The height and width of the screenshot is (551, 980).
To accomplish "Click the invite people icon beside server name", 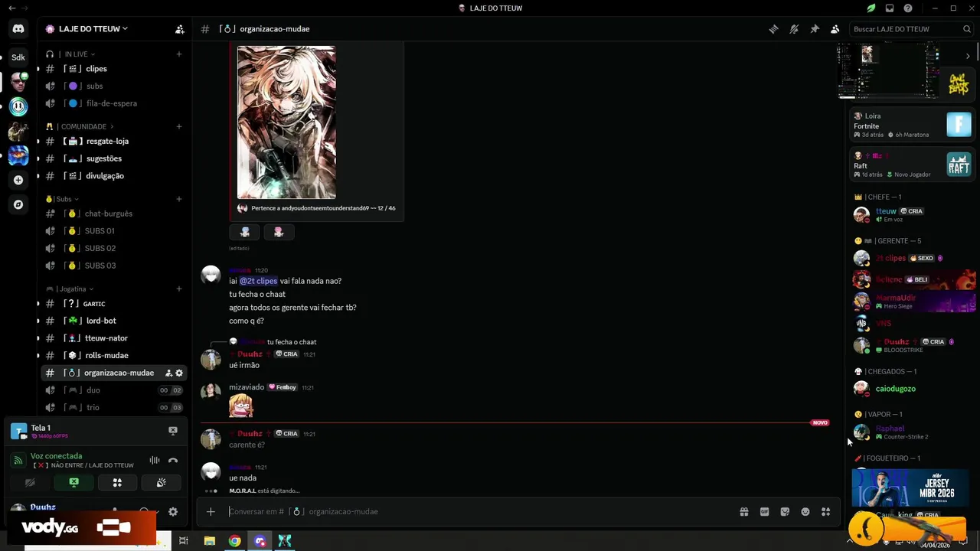I will click(x=179, y=29).
